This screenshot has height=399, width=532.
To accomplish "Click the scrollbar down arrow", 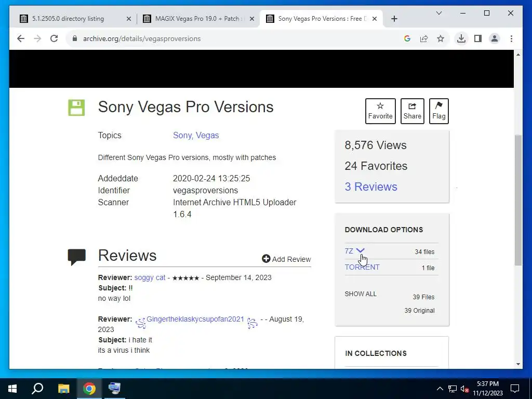I will (518, 364).
